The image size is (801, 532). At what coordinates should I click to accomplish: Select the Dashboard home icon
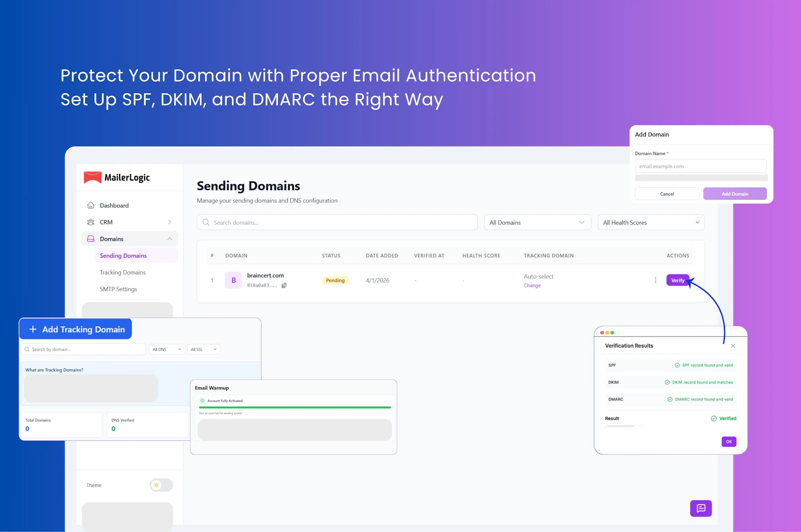coord(91,205)
